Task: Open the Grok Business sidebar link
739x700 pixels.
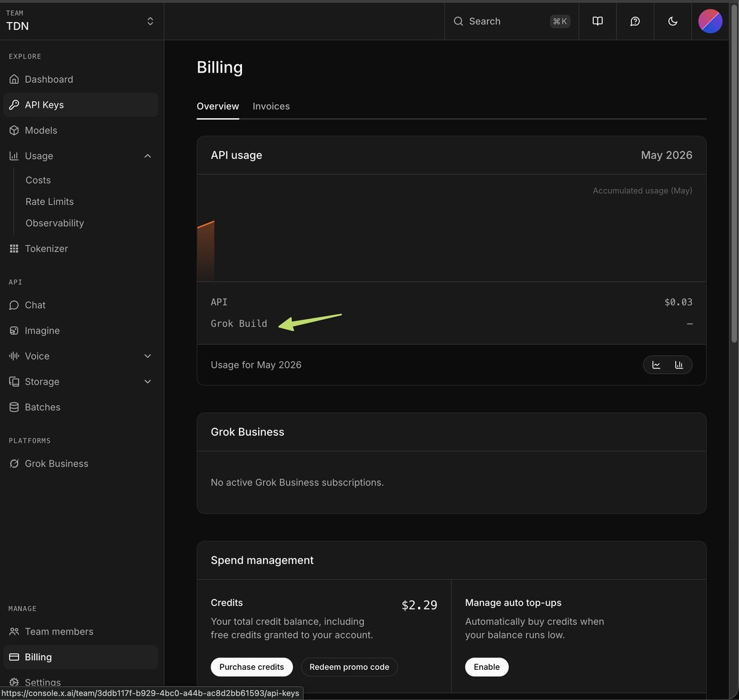Action: tap(81, 464)
